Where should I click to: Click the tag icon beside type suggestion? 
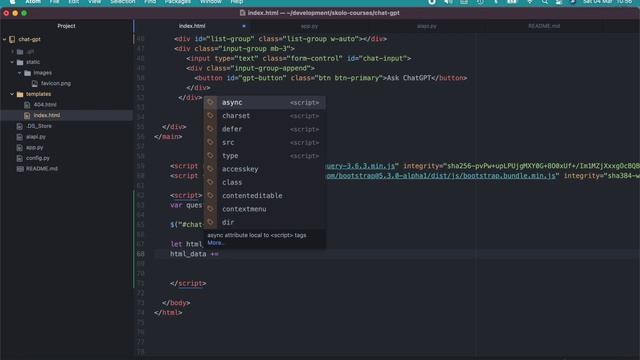click(x=210, y=156)
